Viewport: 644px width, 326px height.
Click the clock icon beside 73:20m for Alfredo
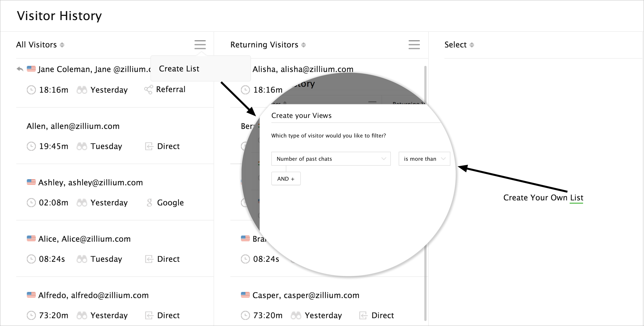coord(31,315)
